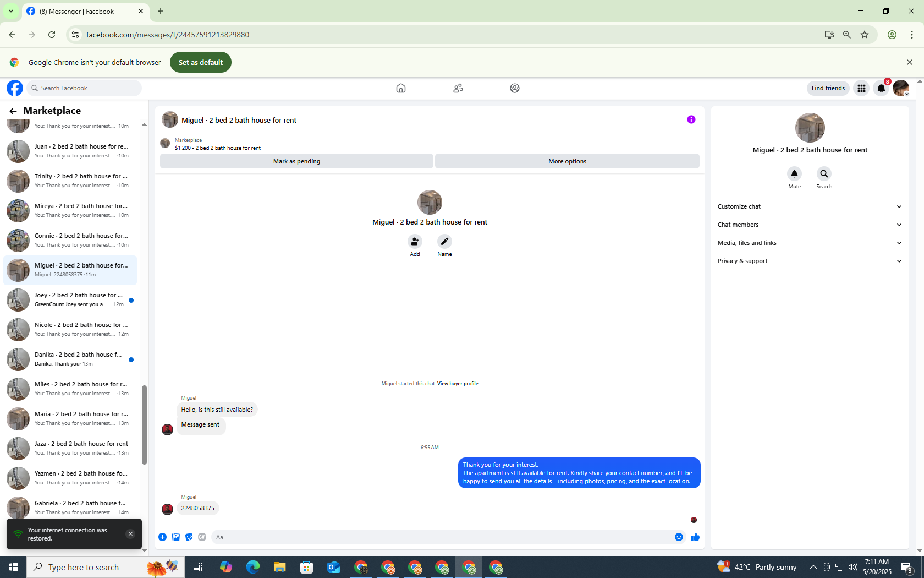924x578 pixels.
Task: Open Juan conversation in the list
Action: [70, 151]
